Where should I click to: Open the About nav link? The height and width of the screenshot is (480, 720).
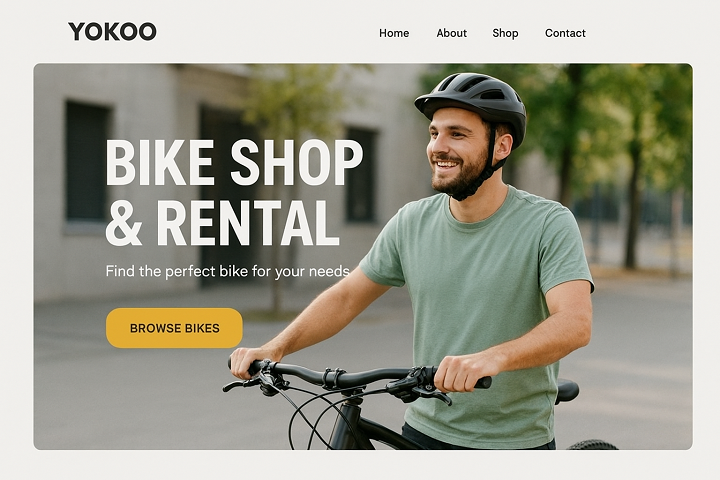pos(451,33)
